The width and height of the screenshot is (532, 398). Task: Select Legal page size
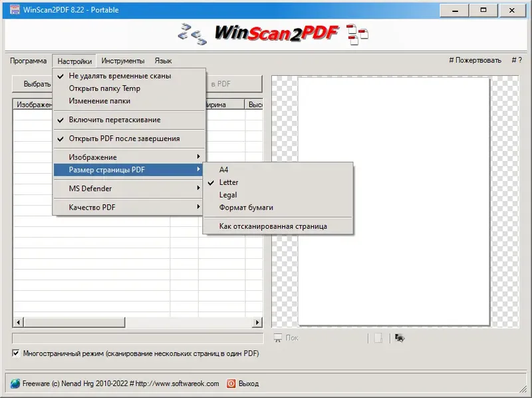point(278,195)
